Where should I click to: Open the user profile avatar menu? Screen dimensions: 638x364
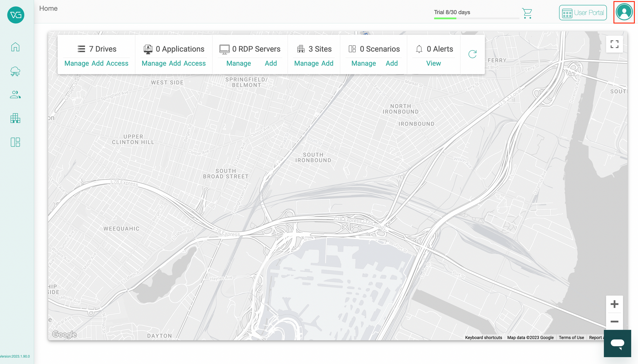point(624,12)
